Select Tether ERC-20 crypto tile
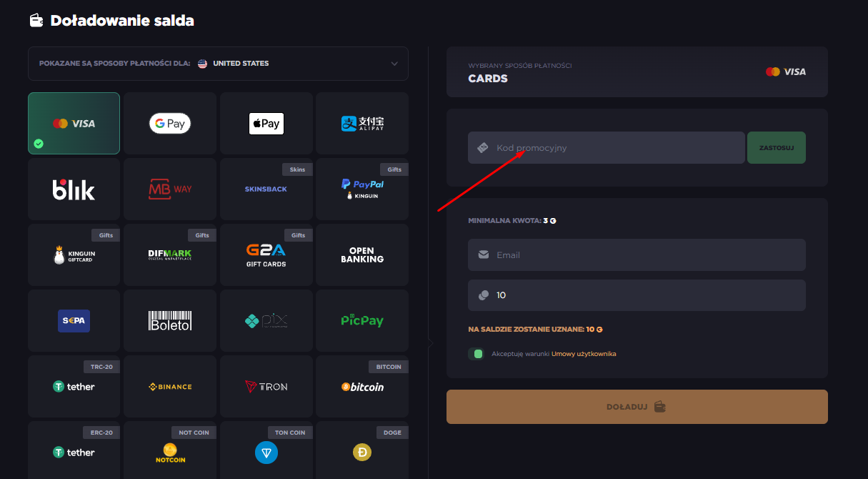Screen dimensions: 868x479 tap(74, 450)
